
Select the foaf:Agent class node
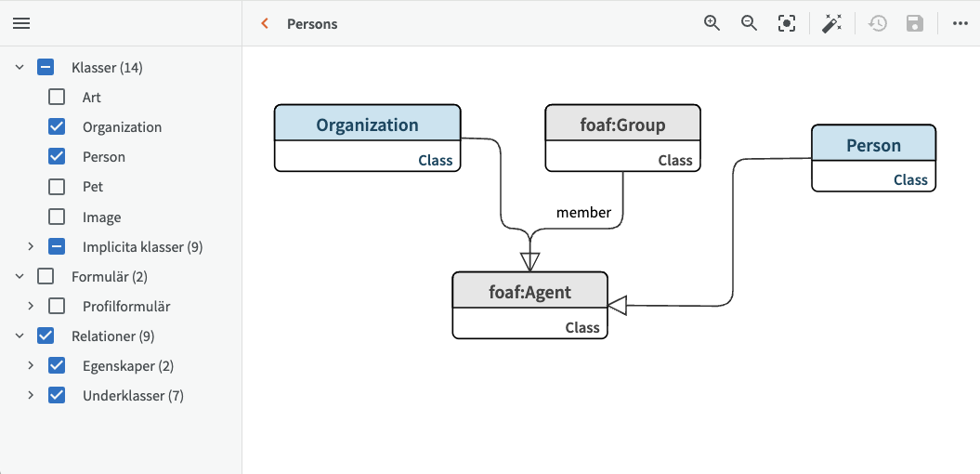[529, 293]
